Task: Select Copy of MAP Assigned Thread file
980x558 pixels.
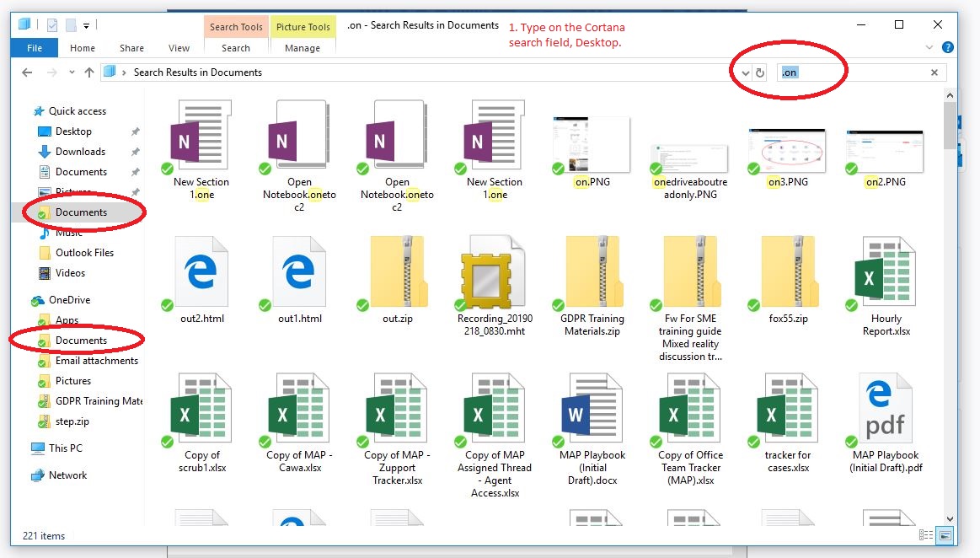Action: 495,435
